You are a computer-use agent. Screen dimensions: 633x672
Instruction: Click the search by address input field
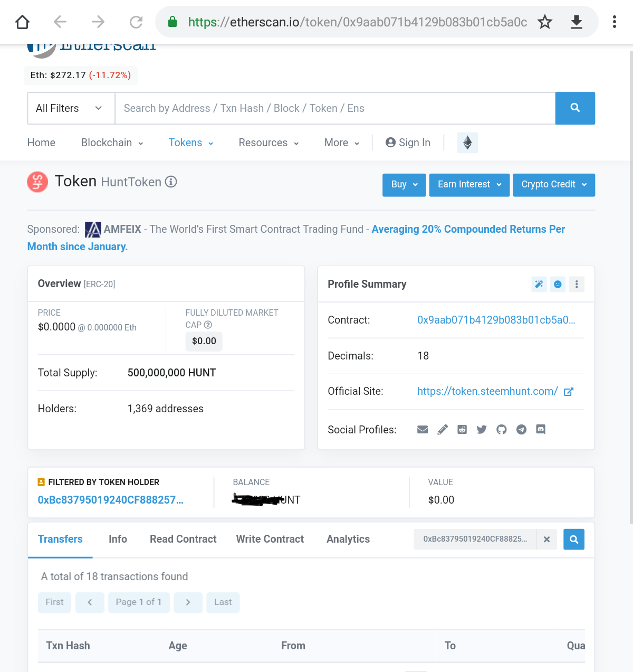[335, 108]
